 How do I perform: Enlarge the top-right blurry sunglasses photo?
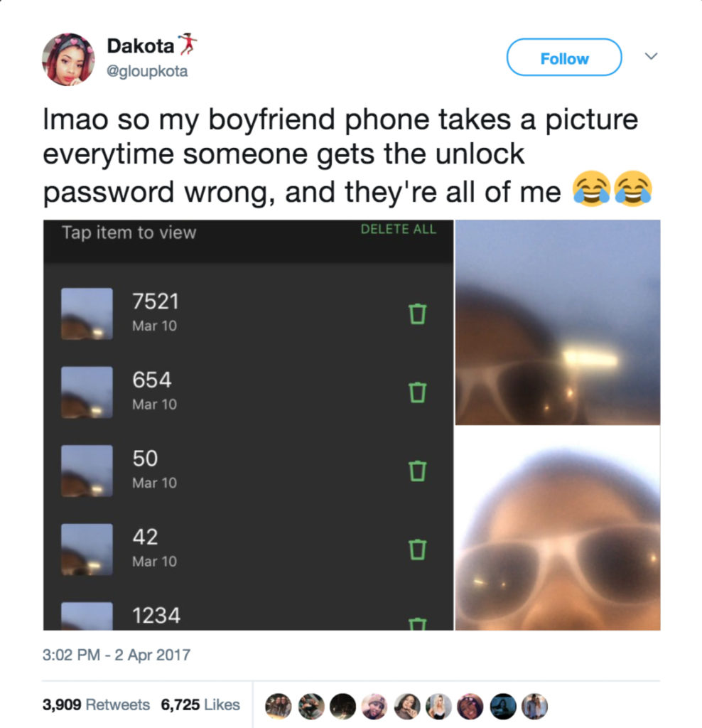point(557,322)
